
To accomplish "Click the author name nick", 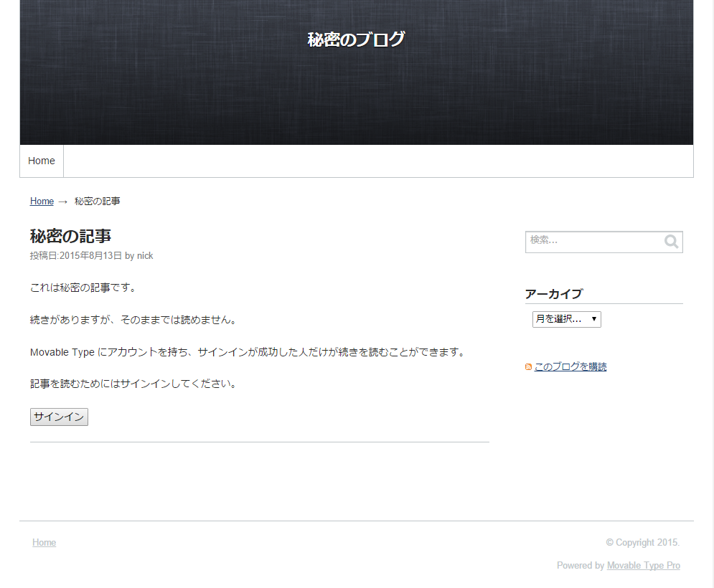I will pos(145,256).
